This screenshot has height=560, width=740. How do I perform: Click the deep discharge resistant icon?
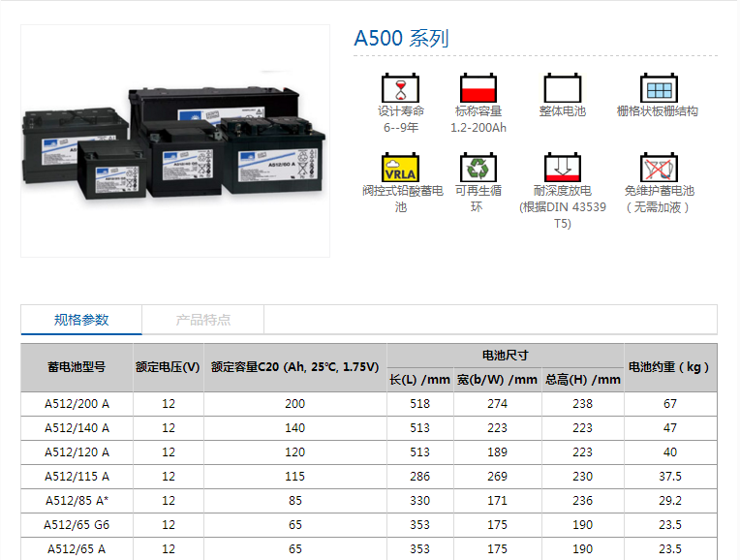562,168
